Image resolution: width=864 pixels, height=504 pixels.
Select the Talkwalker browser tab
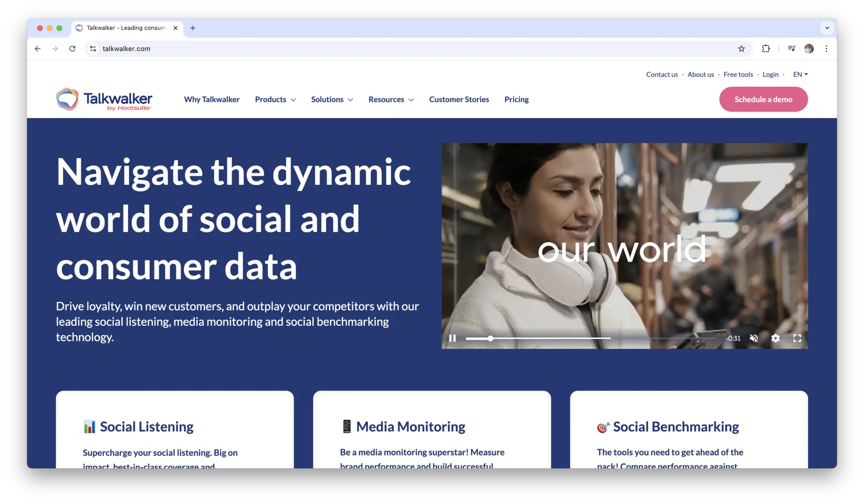127,28
